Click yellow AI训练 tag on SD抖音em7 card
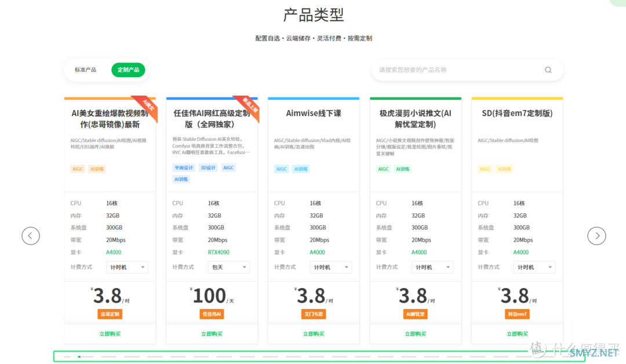Viewport: 626px width, 364px height. (505, 169)
